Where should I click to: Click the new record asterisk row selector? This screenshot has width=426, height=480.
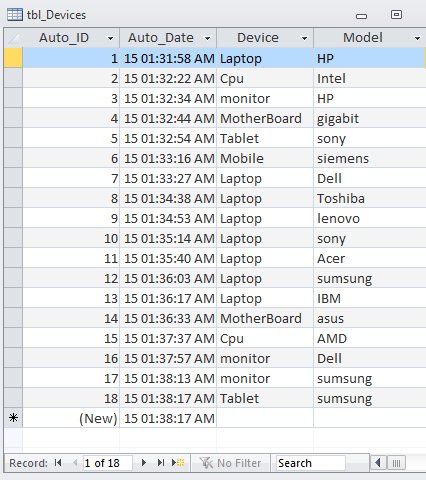[13, 418]
